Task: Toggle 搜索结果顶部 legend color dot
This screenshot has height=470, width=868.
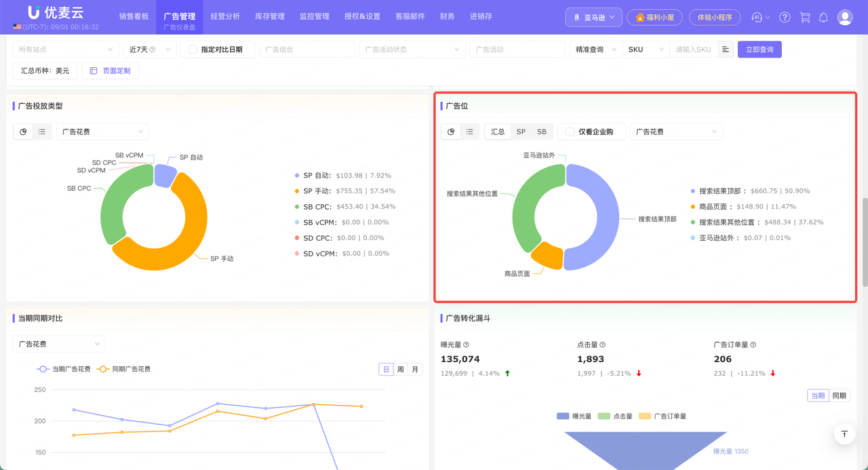Action: coord(692,191)
